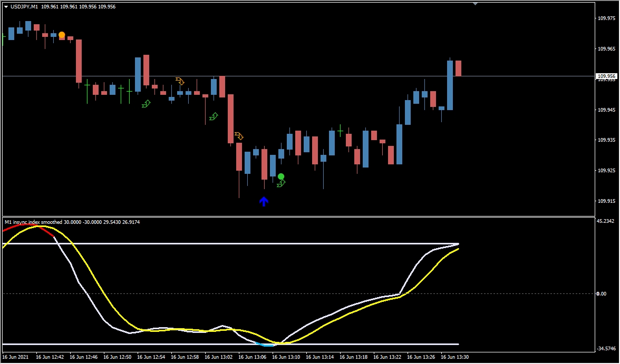
Task: Click the 109.915 price axis label
Action: tap(606, 201)
